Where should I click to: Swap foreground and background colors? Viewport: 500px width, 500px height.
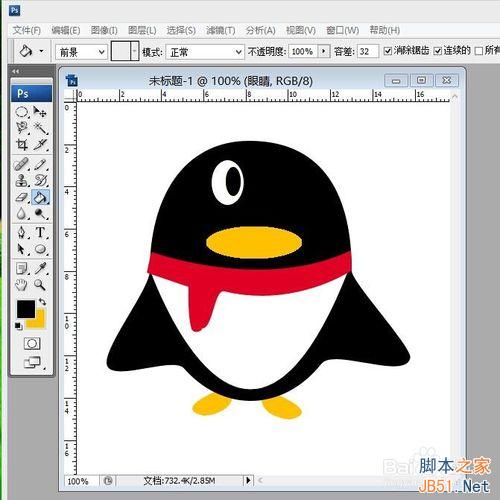click(x=42, y=302)
